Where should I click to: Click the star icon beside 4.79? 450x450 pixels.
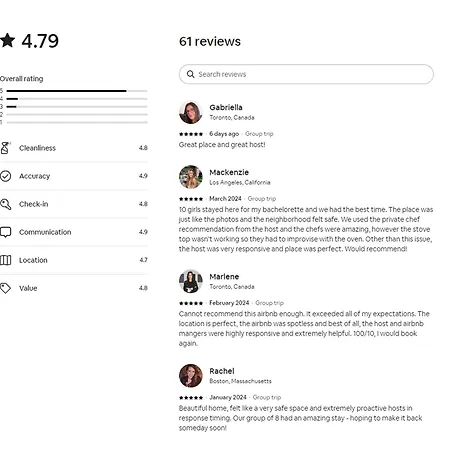click(x=7, y=40)
